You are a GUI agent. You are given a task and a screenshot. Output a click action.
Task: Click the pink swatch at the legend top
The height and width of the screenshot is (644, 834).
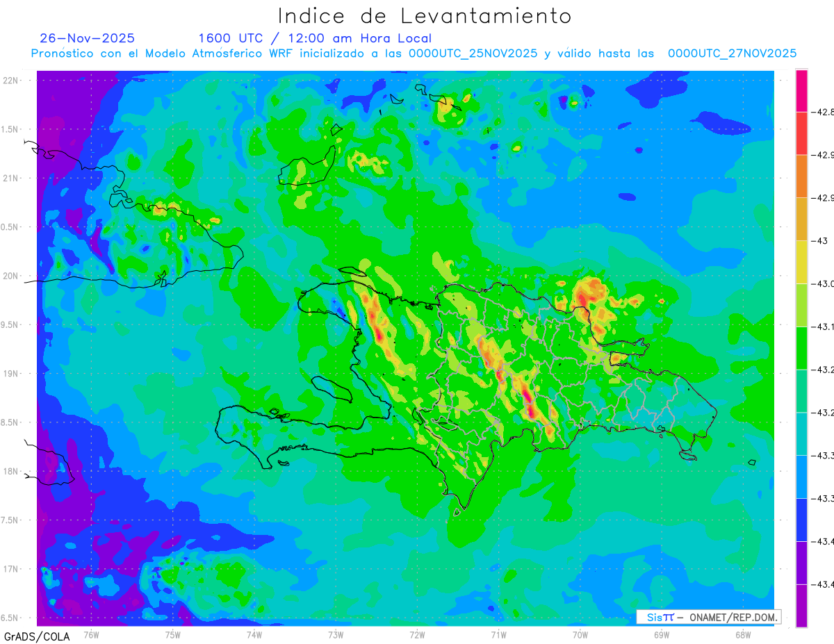801,90
